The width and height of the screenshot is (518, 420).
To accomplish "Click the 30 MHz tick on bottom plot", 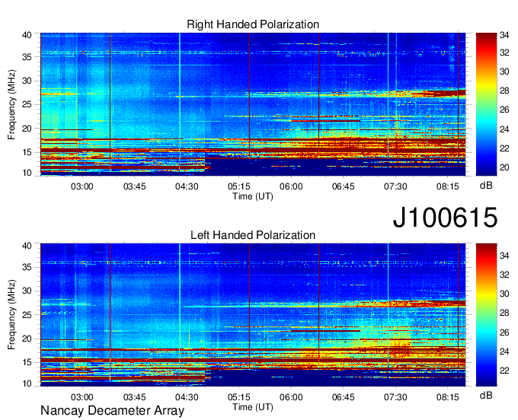I will (27, 291).
